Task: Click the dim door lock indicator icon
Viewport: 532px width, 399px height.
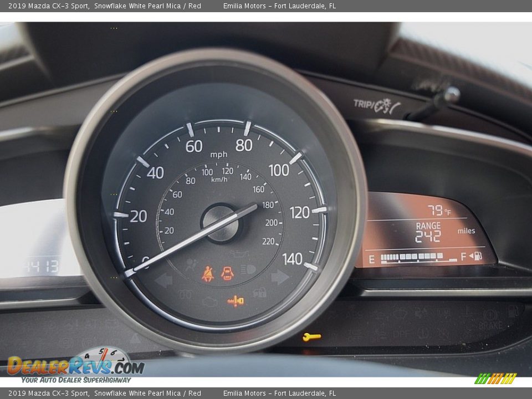Action: (259, 293)
